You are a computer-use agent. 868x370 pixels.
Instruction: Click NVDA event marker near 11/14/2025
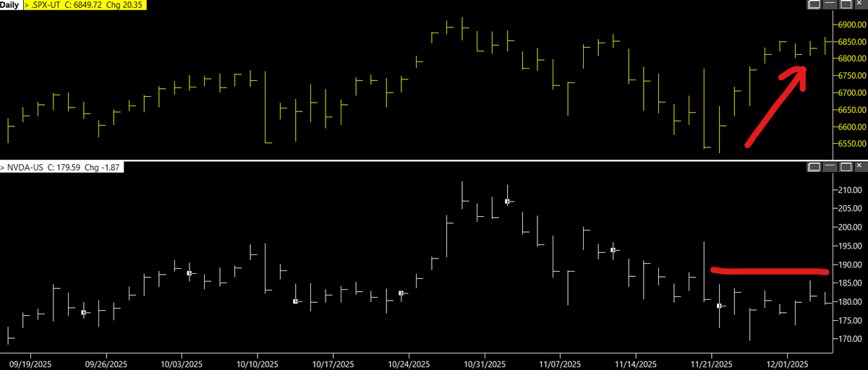(x=613, y=250)
